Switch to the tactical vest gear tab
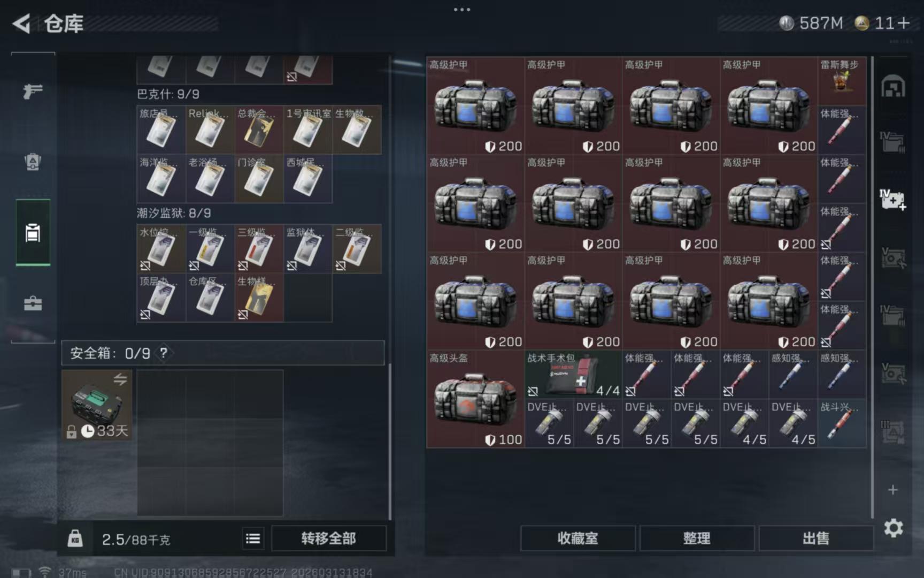The image size is (924, 578). (x=33, y=162)
